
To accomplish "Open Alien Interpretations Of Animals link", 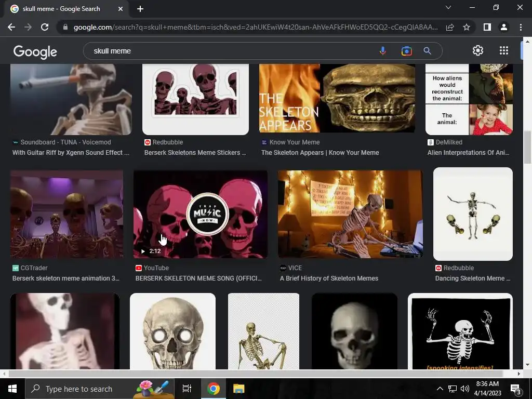I will point(468,153).
